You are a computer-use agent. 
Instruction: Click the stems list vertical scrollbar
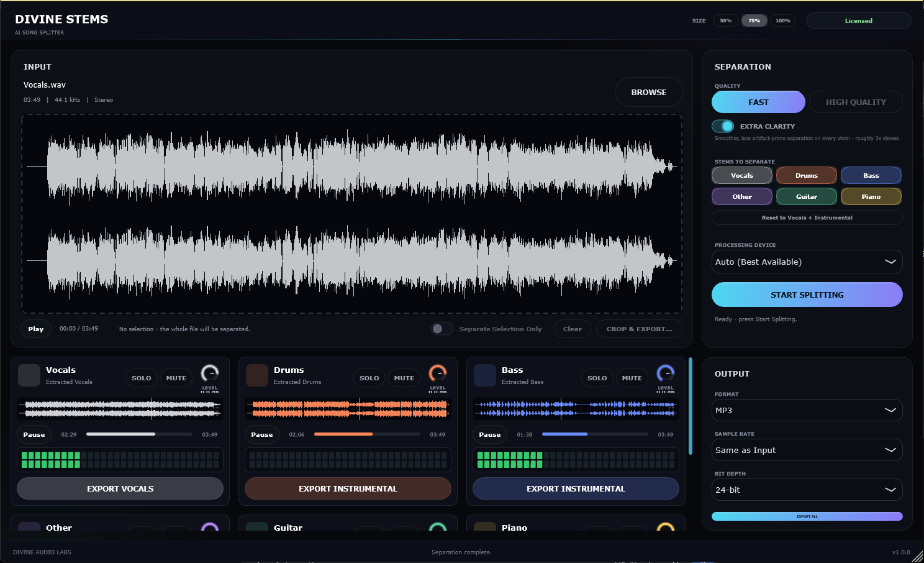691,406
